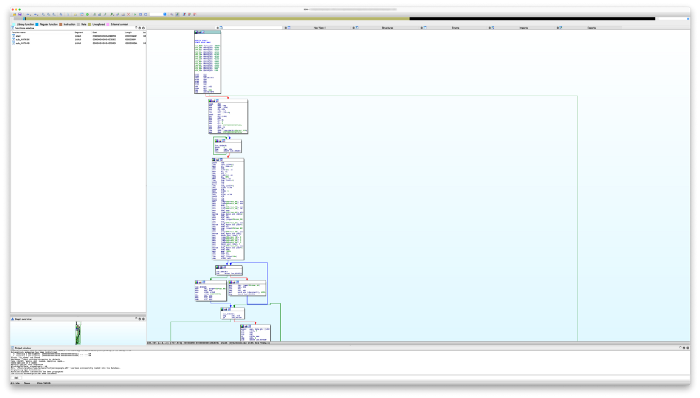Click the open file toolbar icon
700x398 pixels.
tap(14, 14)
